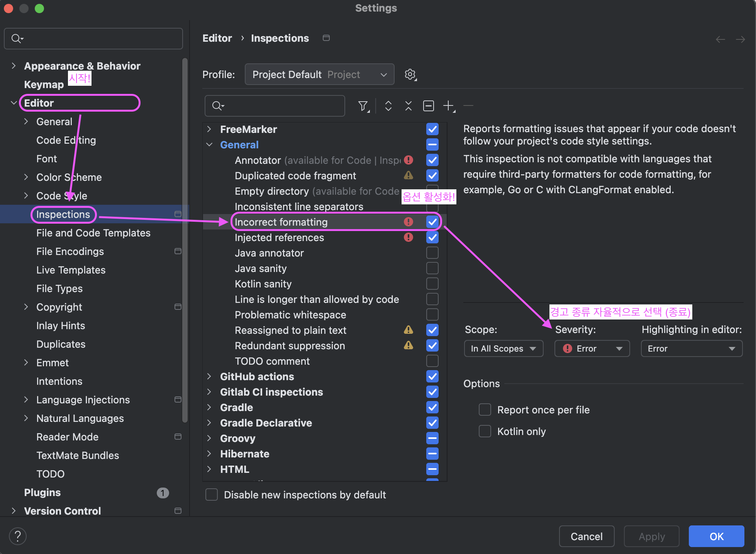Viewport: 756px width, 554px height.
Task: Select the Inspections sidebar item
Action: point(63,214)
